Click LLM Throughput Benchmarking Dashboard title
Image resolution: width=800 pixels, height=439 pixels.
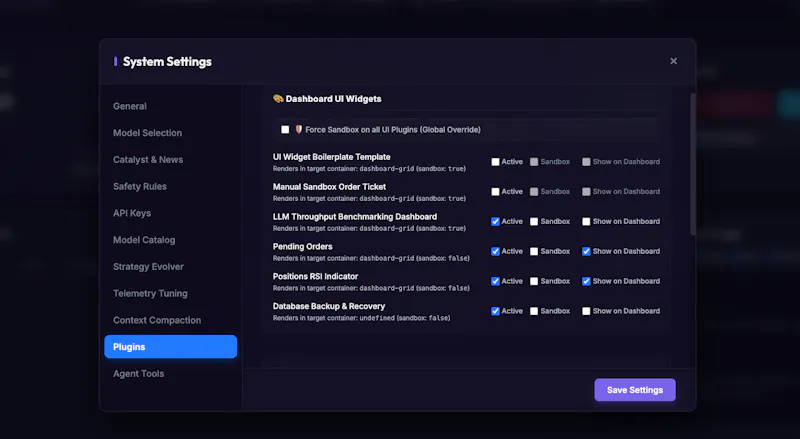355,216
